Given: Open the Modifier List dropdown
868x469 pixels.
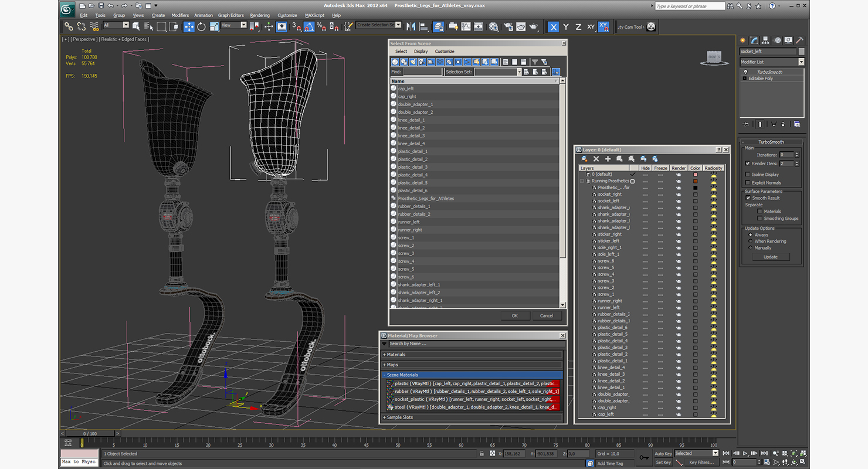Looking at the screenshot, I should coord(801,62).
